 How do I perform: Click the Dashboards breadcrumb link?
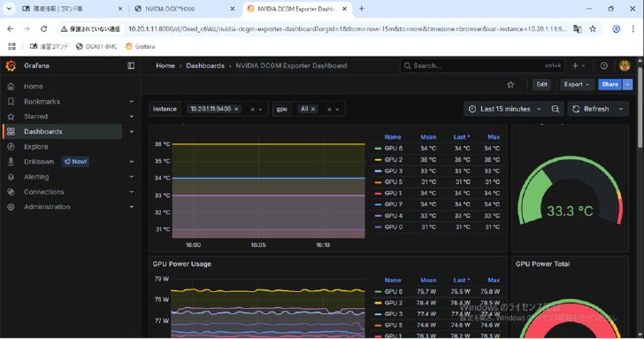[205, 65]
